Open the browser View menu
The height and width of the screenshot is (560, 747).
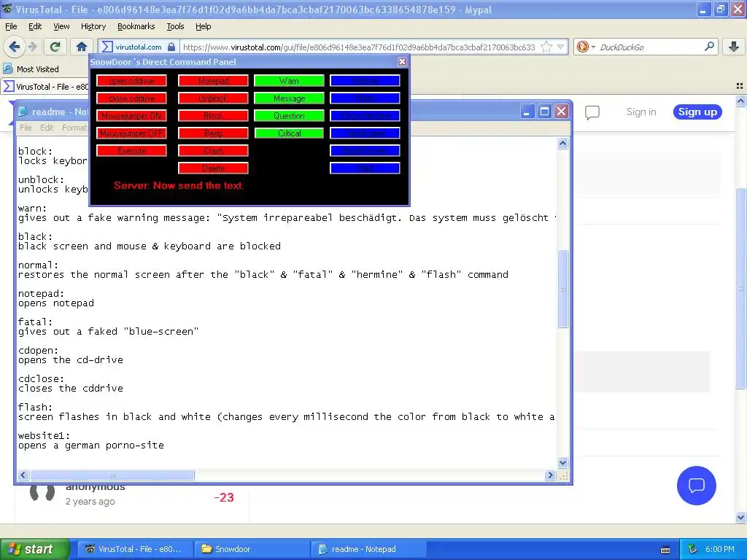61,26
